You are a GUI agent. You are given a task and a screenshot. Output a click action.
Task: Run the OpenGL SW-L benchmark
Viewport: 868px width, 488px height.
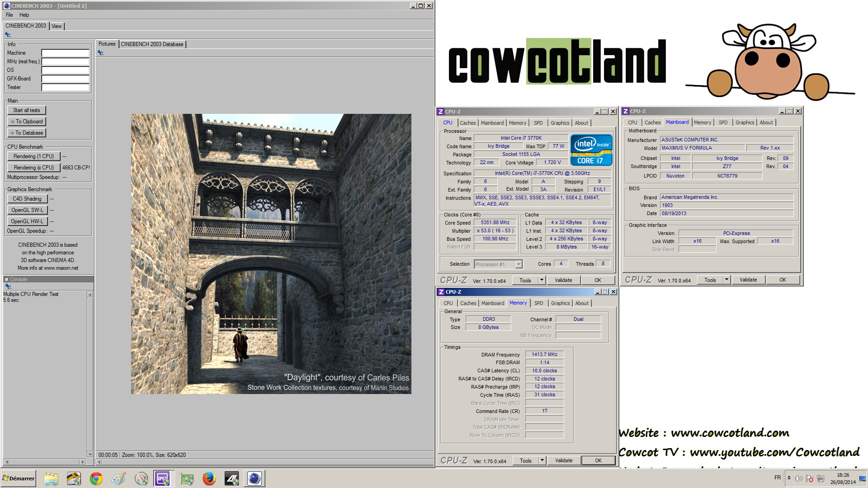click(x=27, y=210)
